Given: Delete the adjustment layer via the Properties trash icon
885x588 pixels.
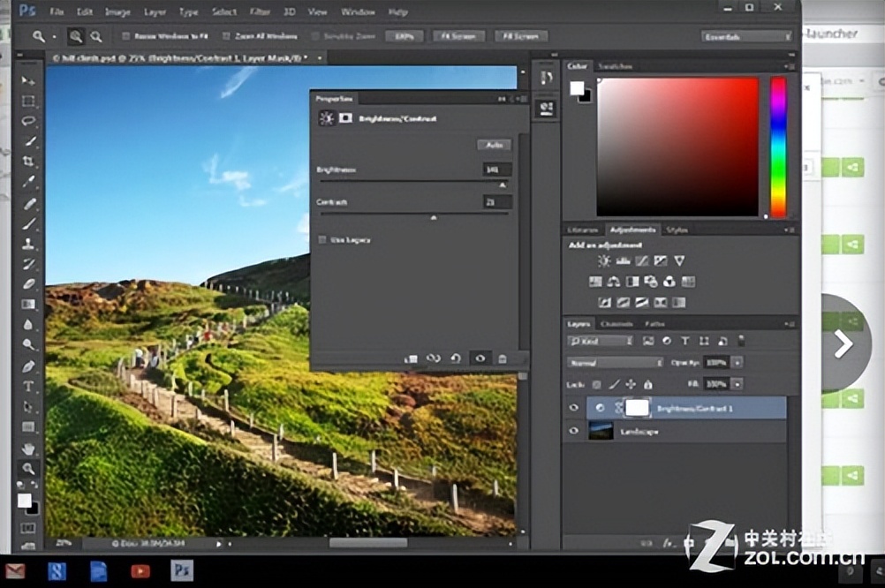Looking at the screenshot, I should tap(502, 358).
